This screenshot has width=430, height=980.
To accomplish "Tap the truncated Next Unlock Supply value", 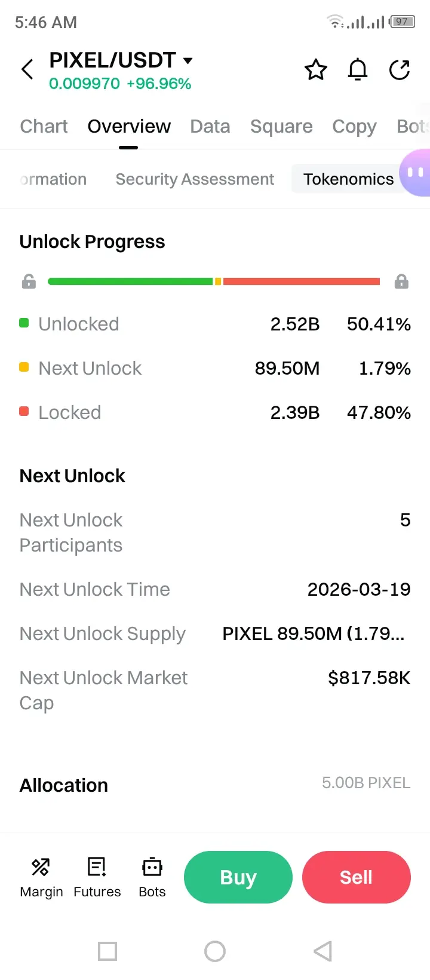I will click(x=314, y=633).
